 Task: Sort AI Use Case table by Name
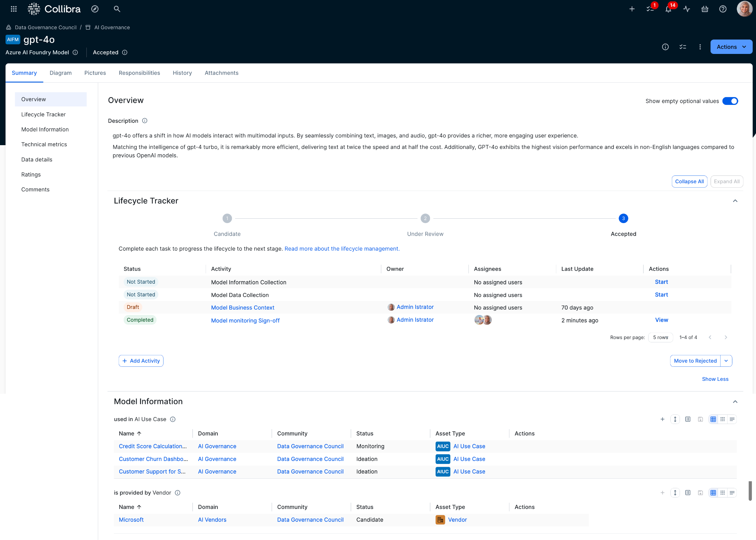[x=130, y=434]
